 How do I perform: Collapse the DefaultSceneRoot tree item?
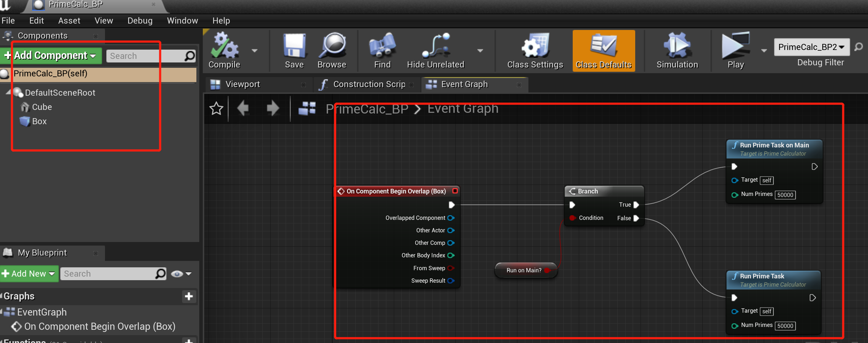click(x=9, y=92)
